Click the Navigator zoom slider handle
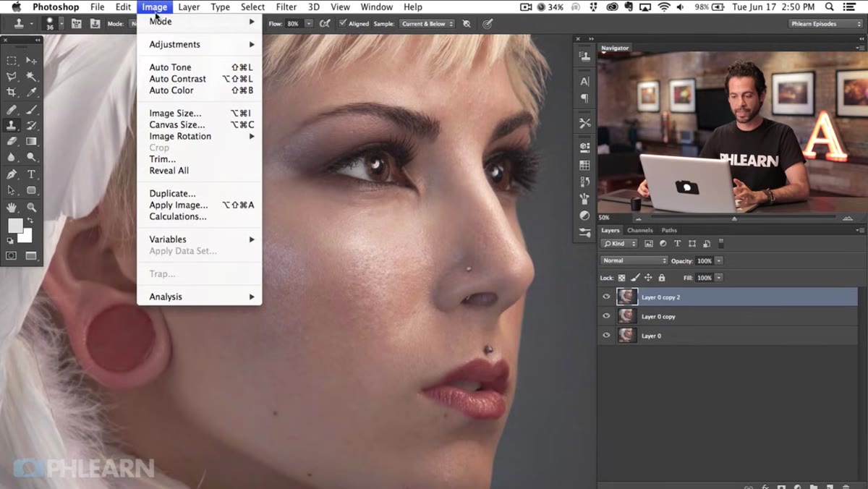The width and height of the screenshot is (868, 489). (734, 218)
